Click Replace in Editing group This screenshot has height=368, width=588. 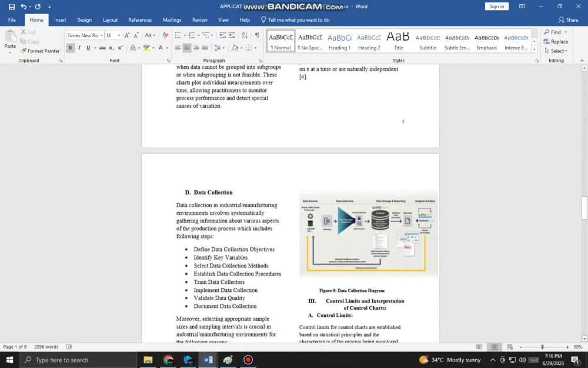tap(556, 42)
